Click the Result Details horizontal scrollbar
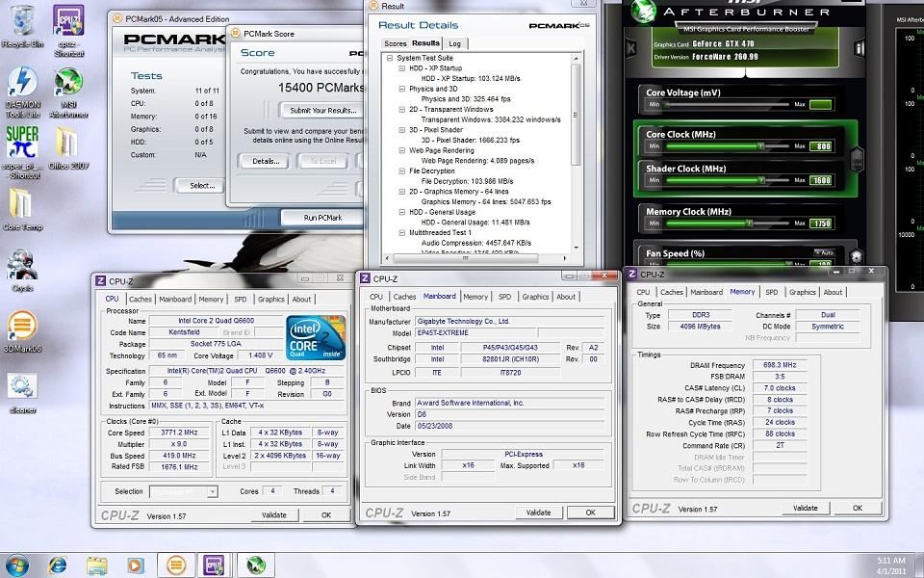 [475, 258]
